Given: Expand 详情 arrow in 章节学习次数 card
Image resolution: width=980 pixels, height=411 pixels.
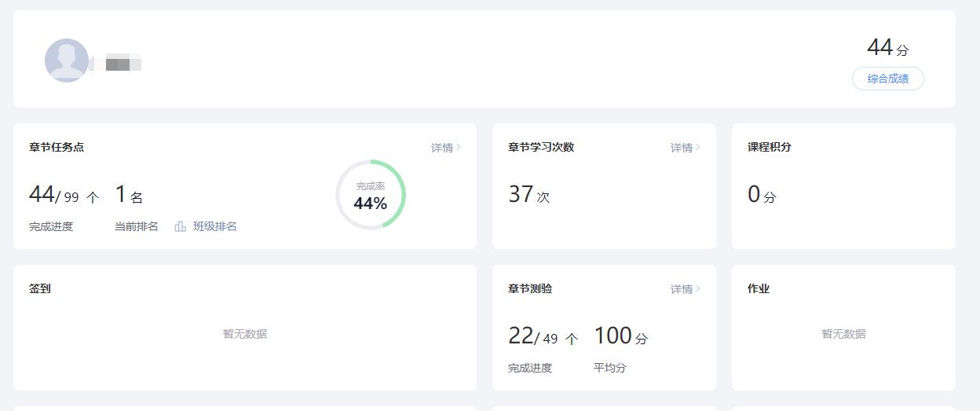Looking at the screenshot, I should (x=697, y=148).
